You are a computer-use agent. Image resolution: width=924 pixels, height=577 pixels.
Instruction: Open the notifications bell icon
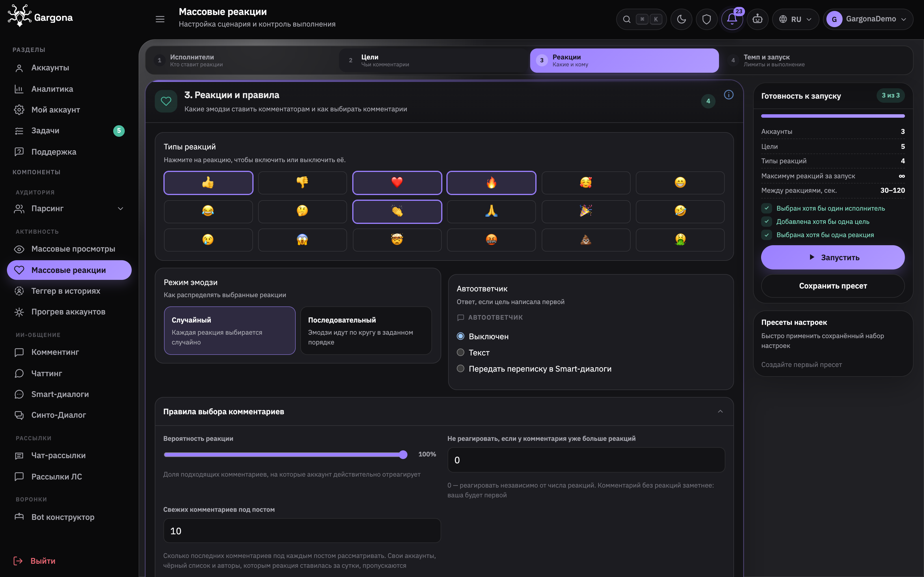(x=732, y=19)
